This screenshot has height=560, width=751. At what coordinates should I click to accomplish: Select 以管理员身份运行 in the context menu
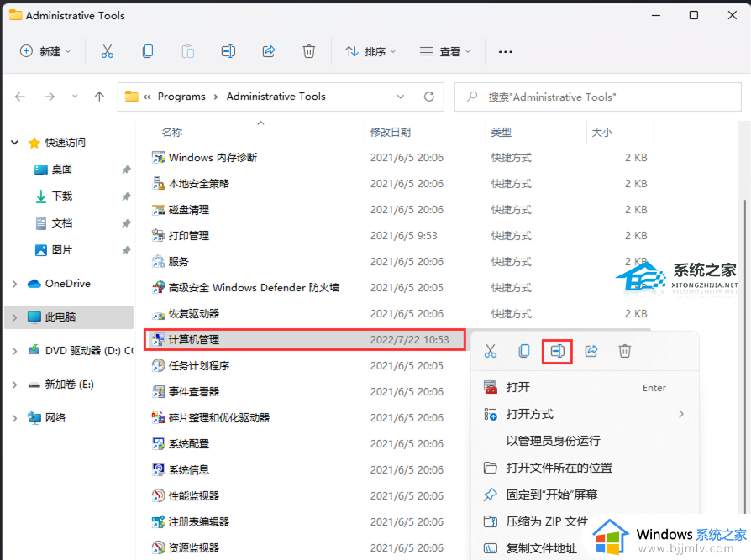pyautogui.click(x=585, y=441)
